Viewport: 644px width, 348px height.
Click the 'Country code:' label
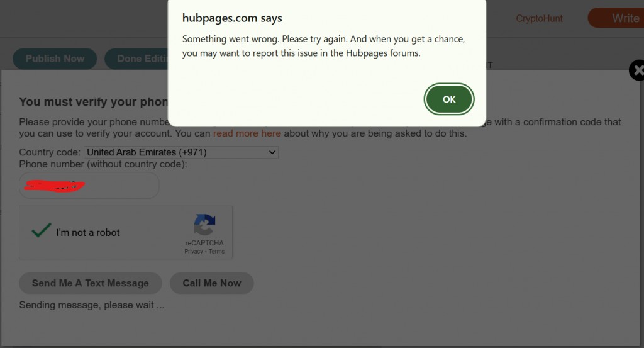click(x=50, y=152)
